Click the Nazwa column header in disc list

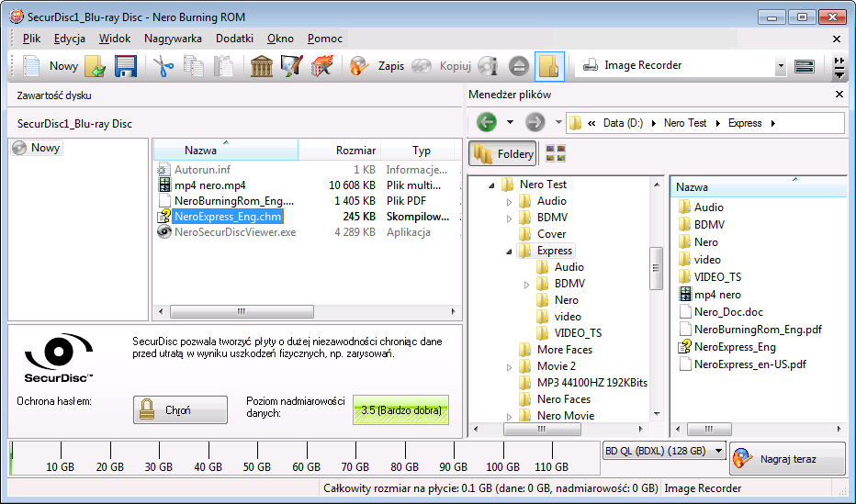pyautogui.click(x=225, y=150)
